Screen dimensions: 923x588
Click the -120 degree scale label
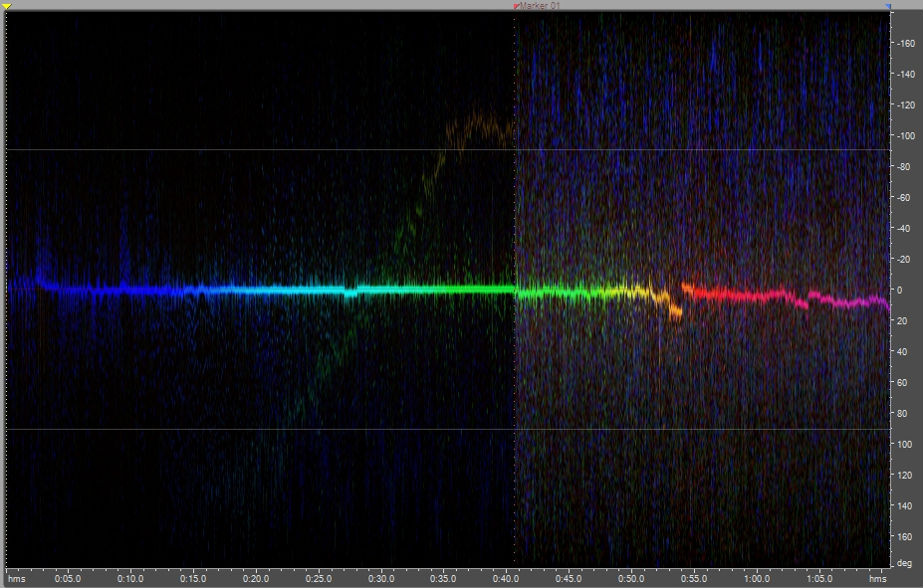[x=906, y=105]
